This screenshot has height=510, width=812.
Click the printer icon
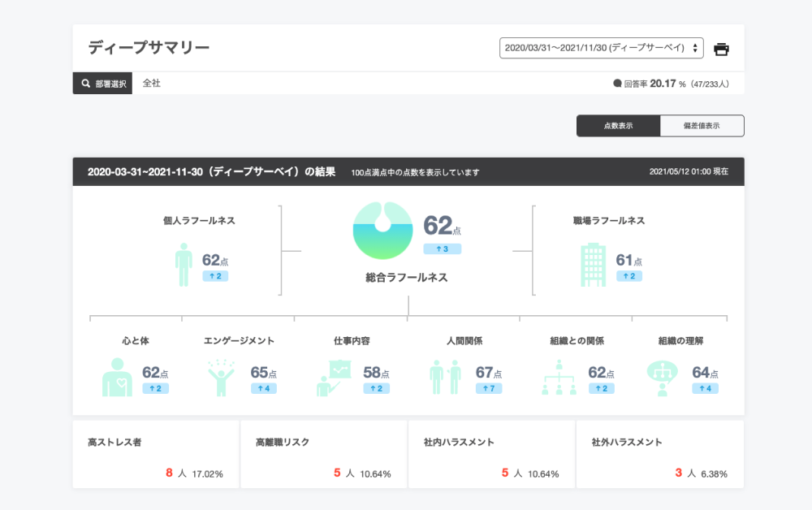721,50
